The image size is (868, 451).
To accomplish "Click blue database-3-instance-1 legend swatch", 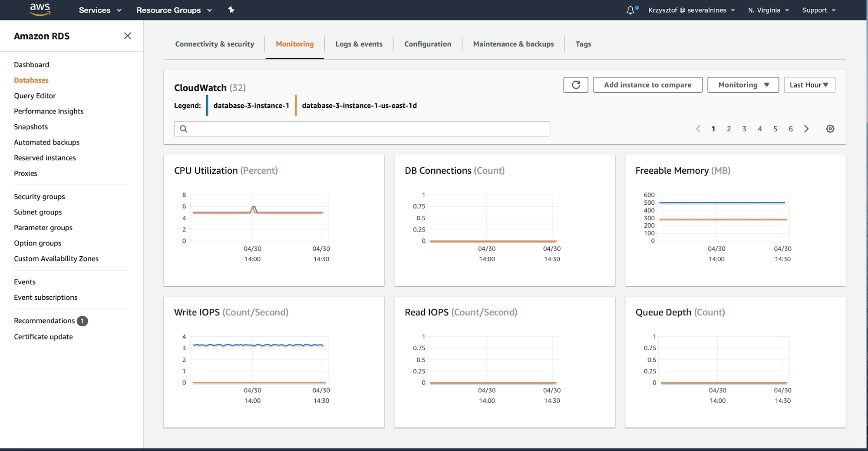I will pos(207,106).
